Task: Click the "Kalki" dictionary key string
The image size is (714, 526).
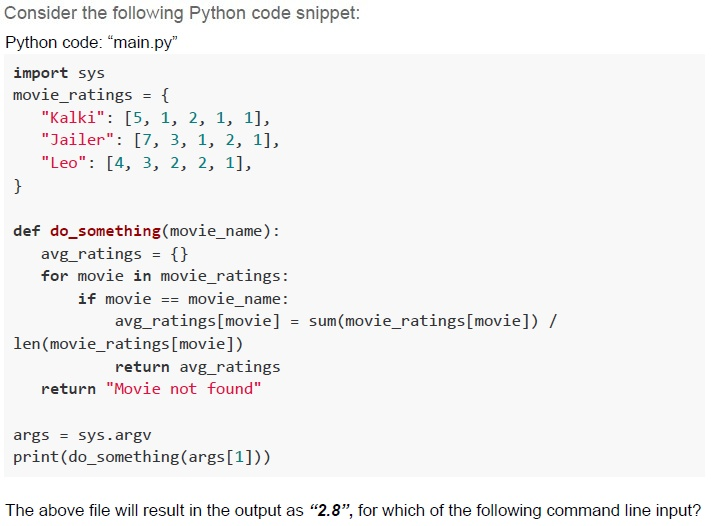Action: click(73, 118)
